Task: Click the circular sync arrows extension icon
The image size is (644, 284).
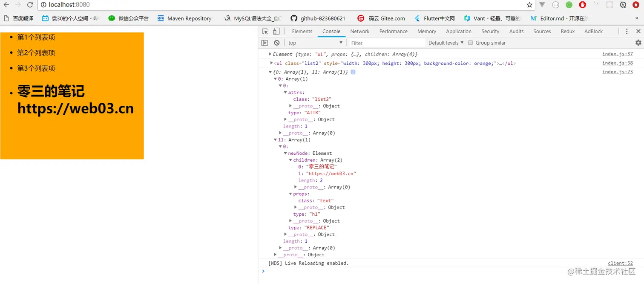Action: click(623, 5)
